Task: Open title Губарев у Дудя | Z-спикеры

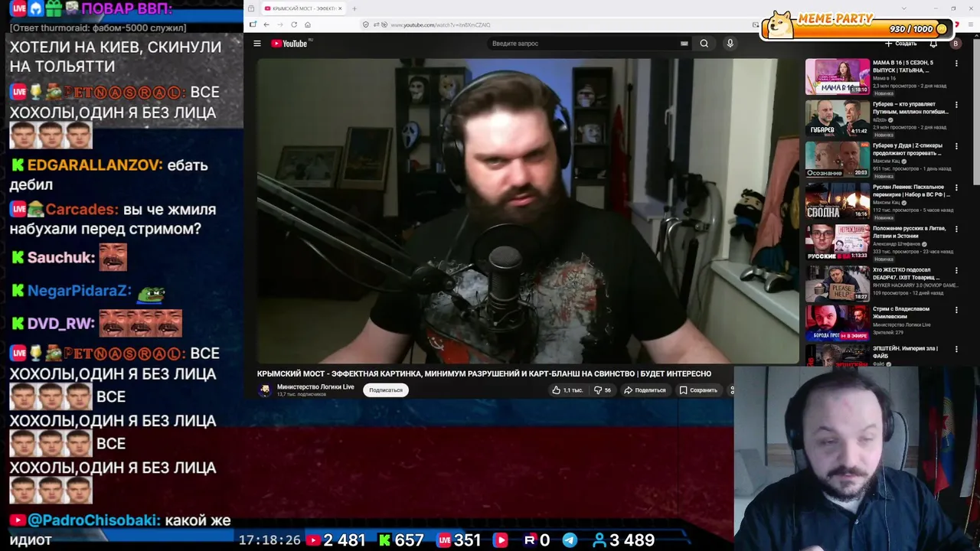Action: click(x=908, y=149)
